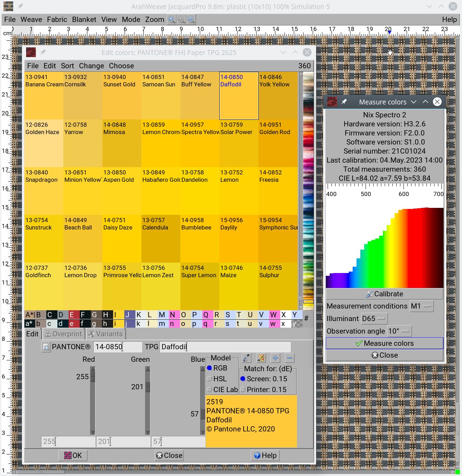Screen dimensions: 462x476
Task: Open the Observation angle 10° dropdown
Action: coord(399,331)
